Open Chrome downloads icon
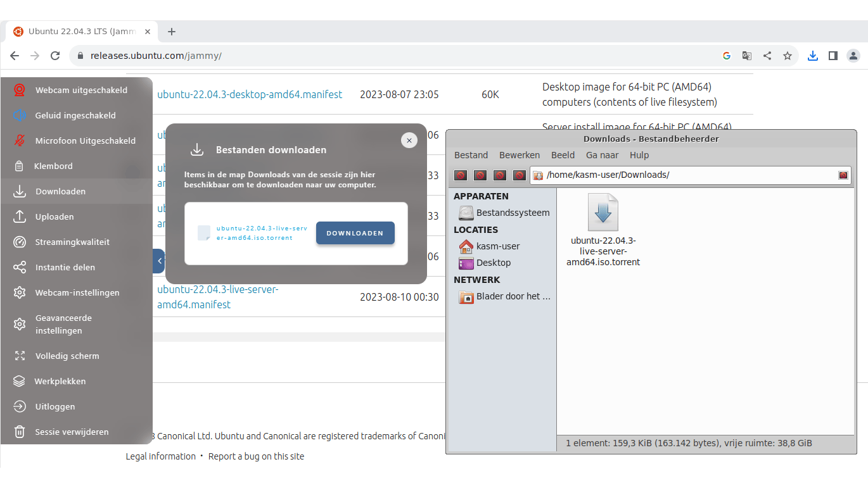The width and height of the screenshot is (868, 488). point(813,56)
